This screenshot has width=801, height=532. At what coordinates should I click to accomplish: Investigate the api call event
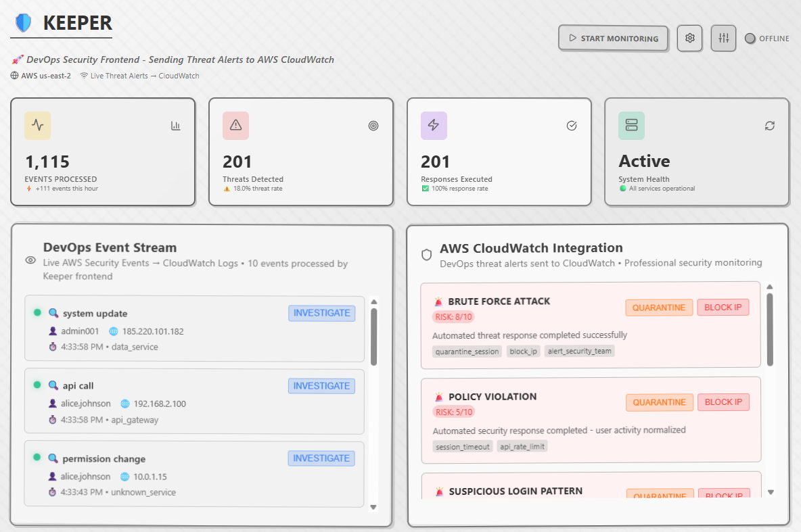point(322,386)
